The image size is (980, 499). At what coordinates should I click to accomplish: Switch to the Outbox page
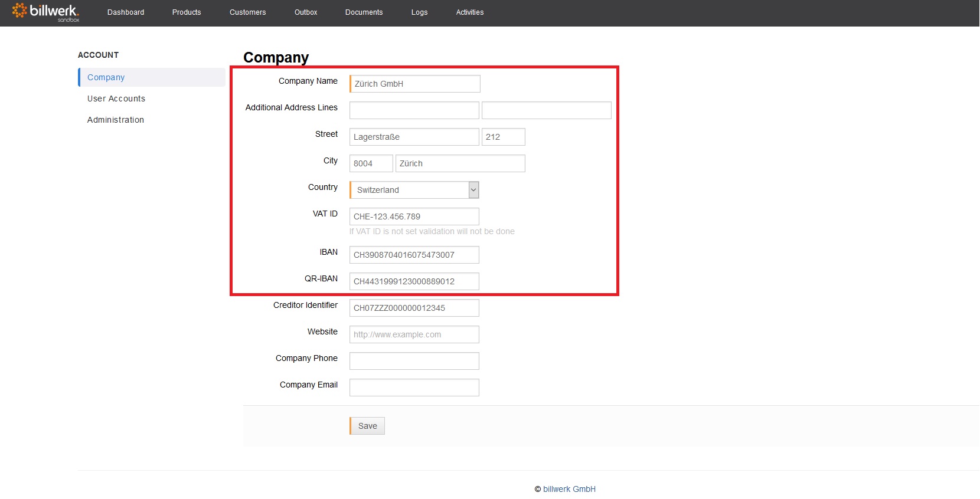306,12
